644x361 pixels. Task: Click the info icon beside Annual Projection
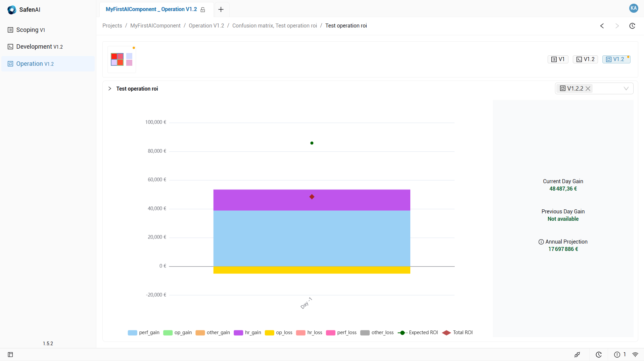(541, 242)
